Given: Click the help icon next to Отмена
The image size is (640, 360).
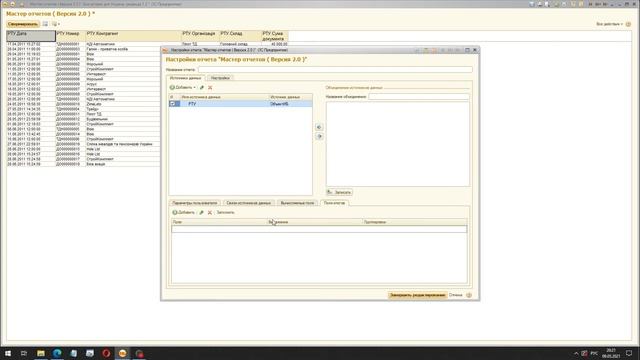Looking at the screenshot, I should 469,295.
